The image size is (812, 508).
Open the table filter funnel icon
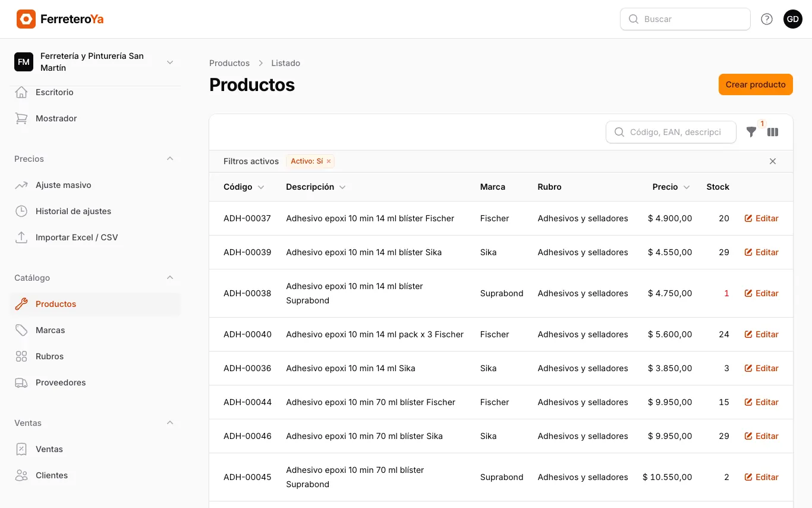coord(751,132)
